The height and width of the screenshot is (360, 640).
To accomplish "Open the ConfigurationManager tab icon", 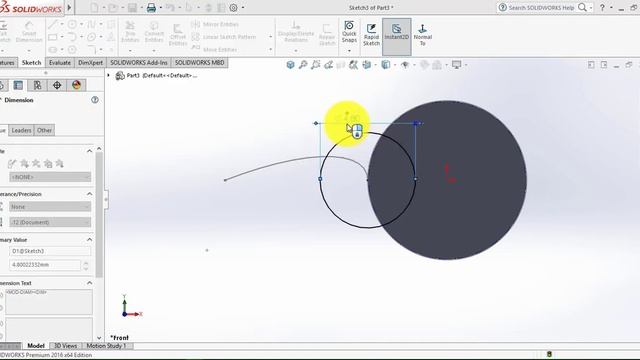I will (x=37, y=85).
